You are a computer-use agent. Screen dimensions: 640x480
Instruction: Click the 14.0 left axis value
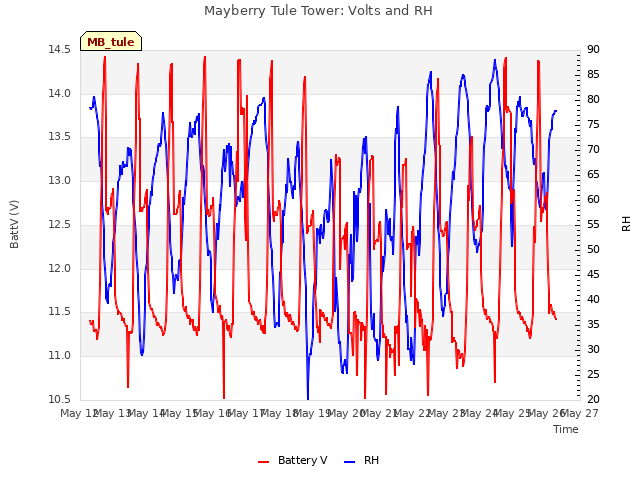coord(59,93)
